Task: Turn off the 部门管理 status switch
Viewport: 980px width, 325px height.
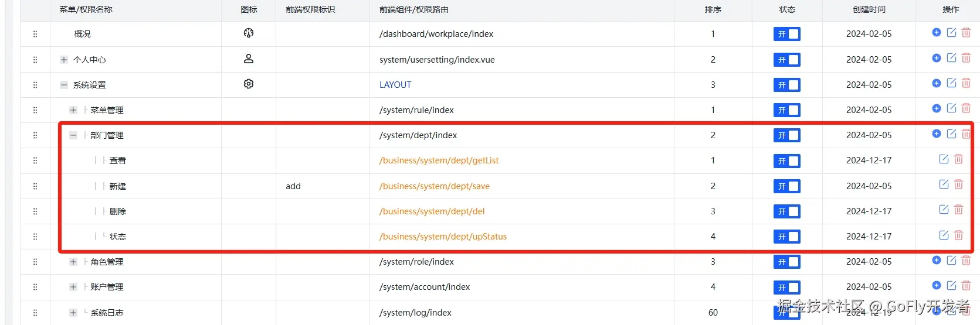Action: 786,135
